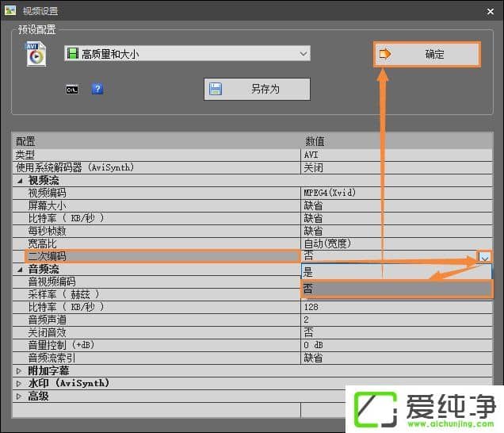Choose 否 in the dropdown list
Image resolution: width=504 pixels, height=433 pixels.
point(396,289)
